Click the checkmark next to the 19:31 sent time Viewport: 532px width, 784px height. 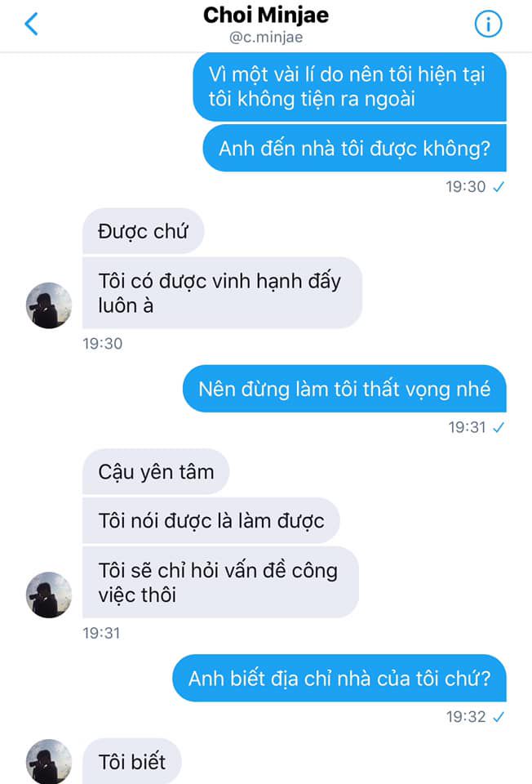pyautogui.click(x=499, y=427)
